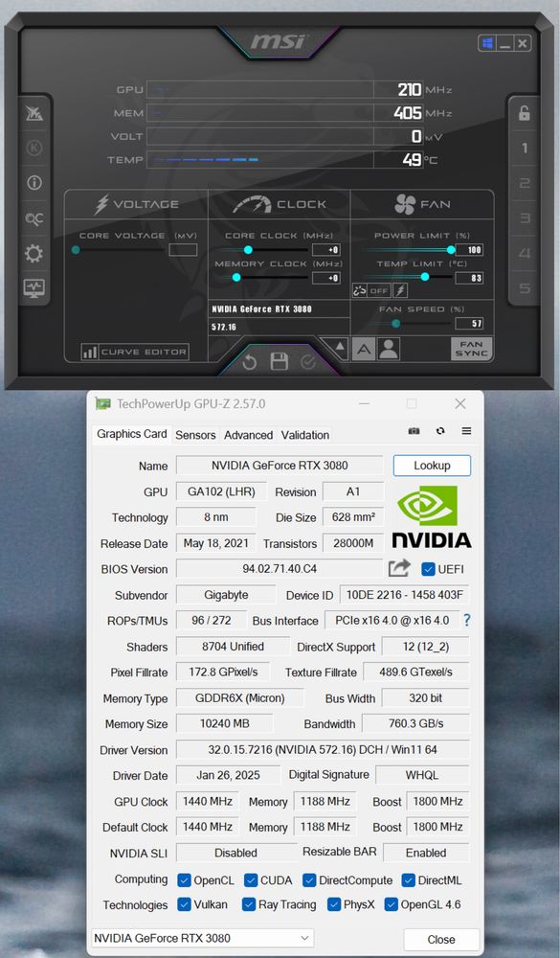The width and height of the screenshot is (560, 958).
Task: Toggle the OFF button beside link icon
Action: coord(379,291)
